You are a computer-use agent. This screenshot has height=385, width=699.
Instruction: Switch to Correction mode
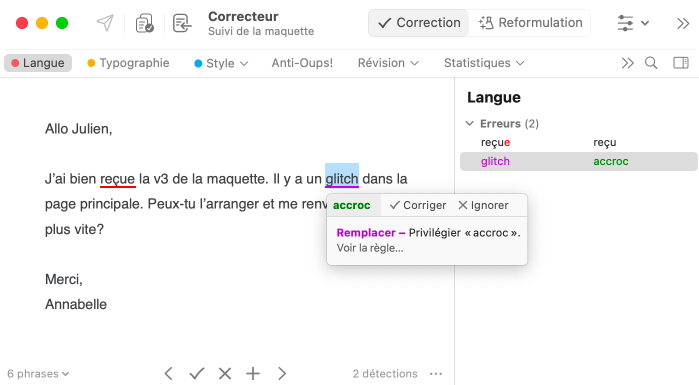coord(419,23)
